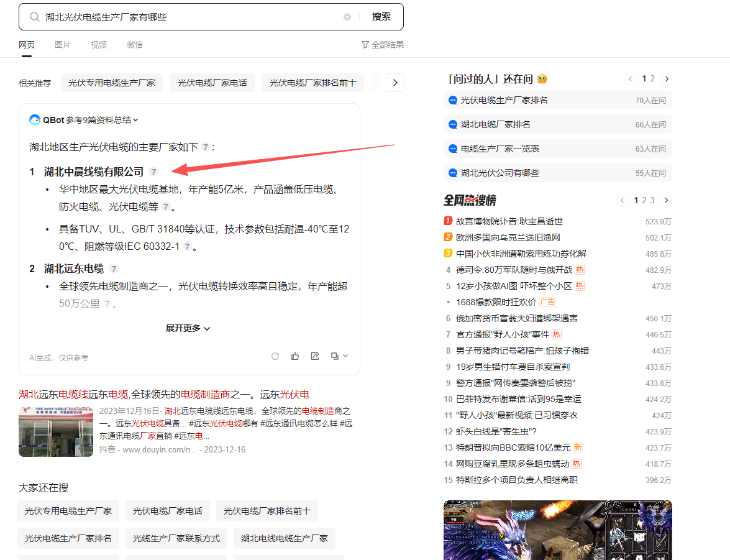730x560 pixels.
Task: Go to next page of 全网热搜榜
Action: point(667,200)
